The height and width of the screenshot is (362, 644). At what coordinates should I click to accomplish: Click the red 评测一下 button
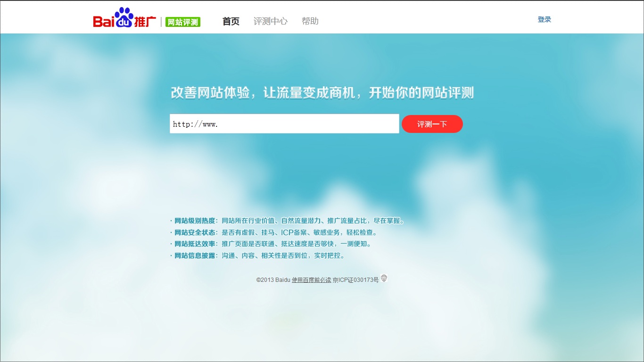(432, 124)
